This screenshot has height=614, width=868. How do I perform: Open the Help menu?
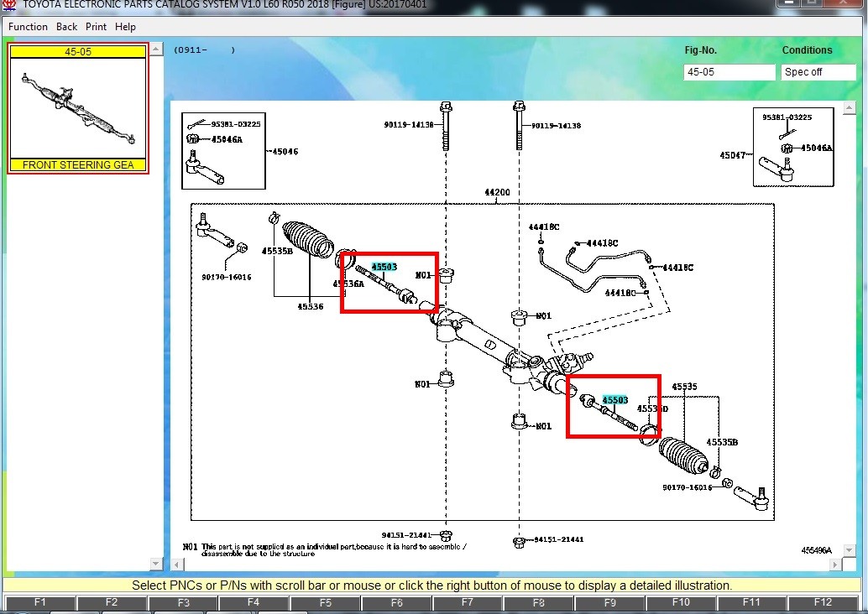click(125, 27)
